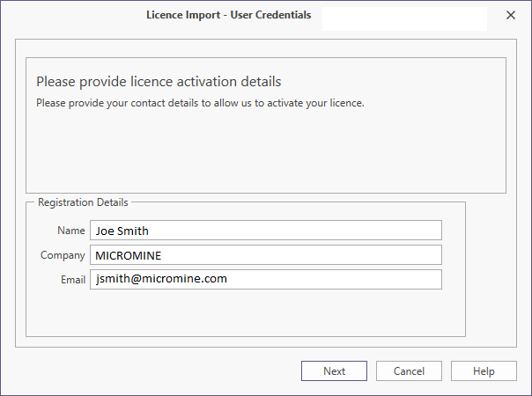Click the contact details instruction sentence
532x396 pixels.
click(x=200, y=103)
